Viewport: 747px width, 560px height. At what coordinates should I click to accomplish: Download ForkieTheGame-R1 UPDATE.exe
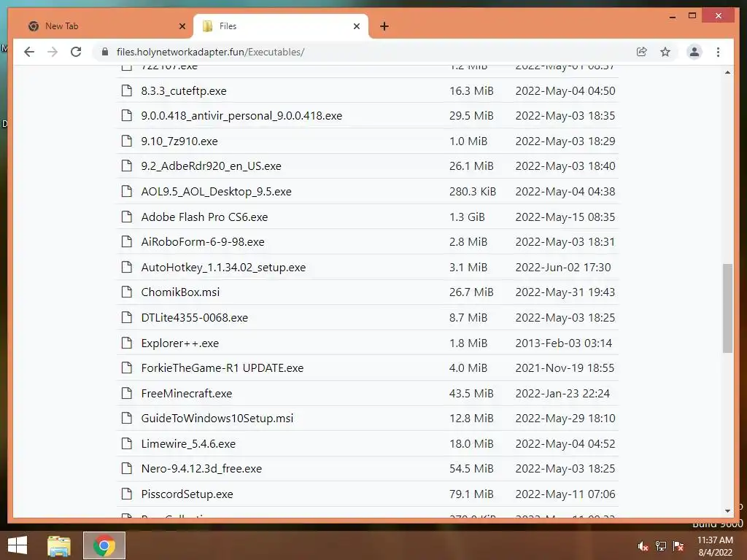(x=222, y=368)
